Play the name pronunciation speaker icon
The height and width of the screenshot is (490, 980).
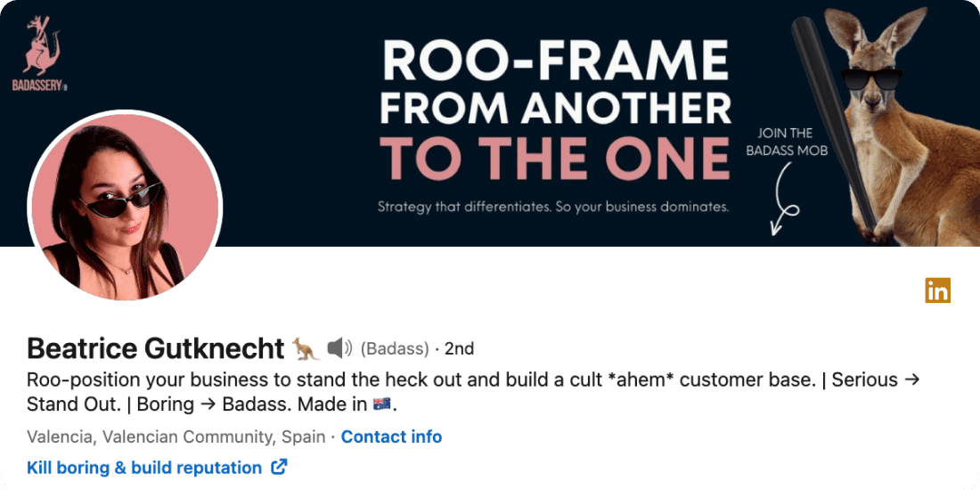point(340,348)
